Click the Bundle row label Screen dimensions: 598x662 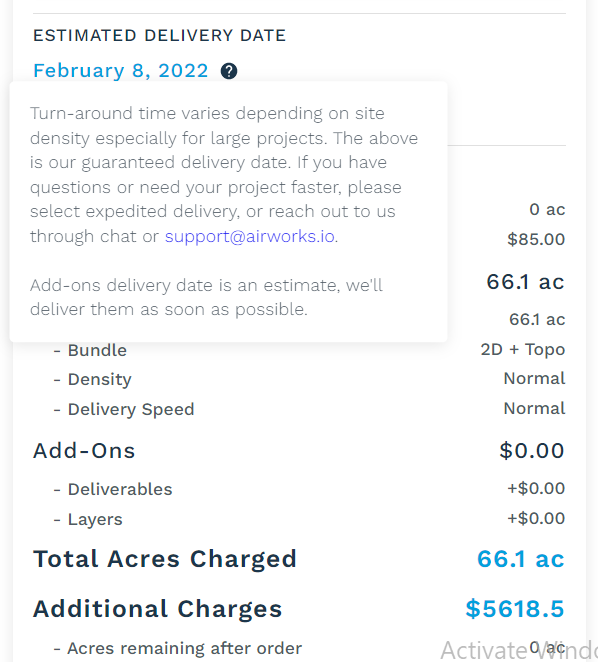97,350
